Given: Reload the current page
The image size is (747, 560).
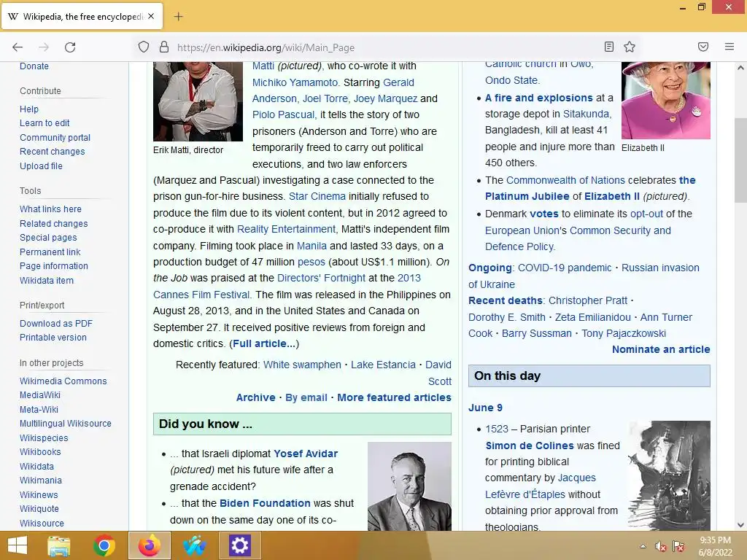Looking at the screenshot, I should click(x=70, y=47).
